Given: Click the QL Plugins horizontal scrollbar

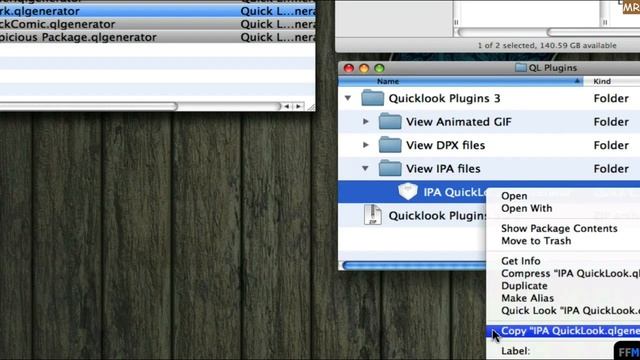Looking at the screenshot, I should point(414,266).
